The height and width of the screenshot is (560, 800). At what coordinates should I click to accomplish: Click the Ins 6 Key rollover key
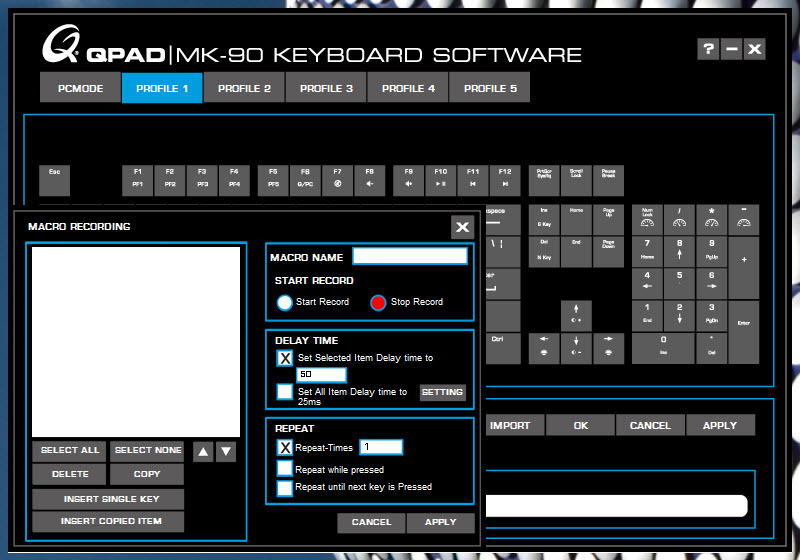pos(544,220)
